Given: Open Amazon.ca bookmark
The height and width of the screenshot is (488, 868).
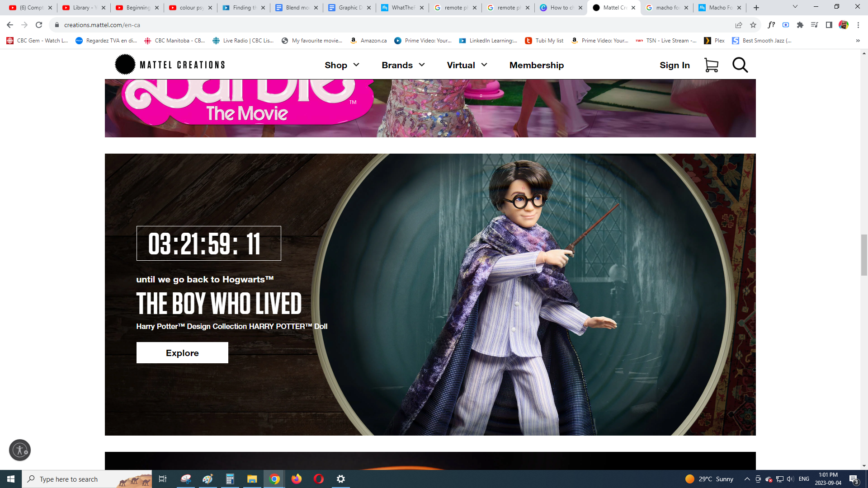Looking at the screenshot, I should [x=369, y=41].
